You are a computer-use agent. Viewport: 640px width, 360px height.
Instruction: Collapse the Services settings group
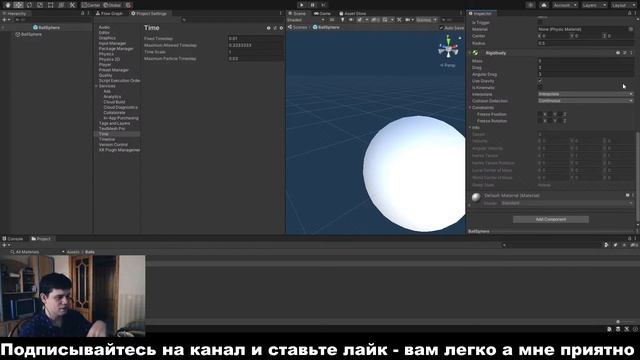[96, 86]
